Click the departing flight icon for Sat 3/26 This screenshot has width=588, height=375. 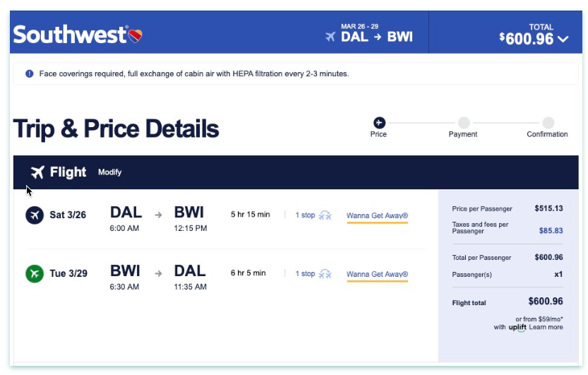35,215
